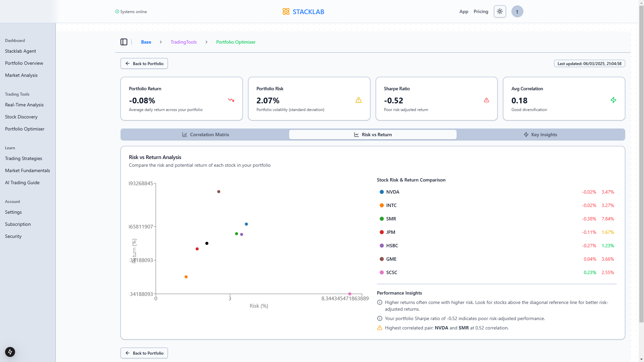
Task: Click the page's vertical scrollbar
Action: coord(641,168)
